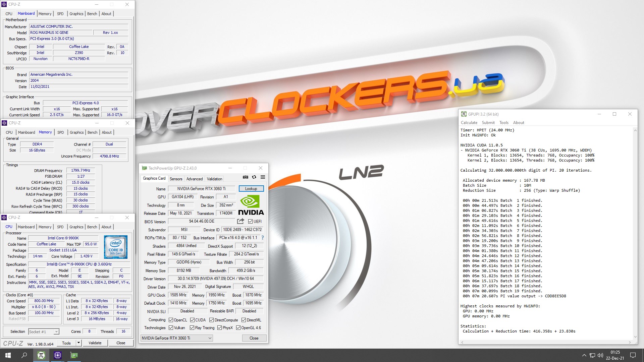Click the GPU-Z refresh icon
The height and width of the screenshot is (362, 644).
(254, 177)
